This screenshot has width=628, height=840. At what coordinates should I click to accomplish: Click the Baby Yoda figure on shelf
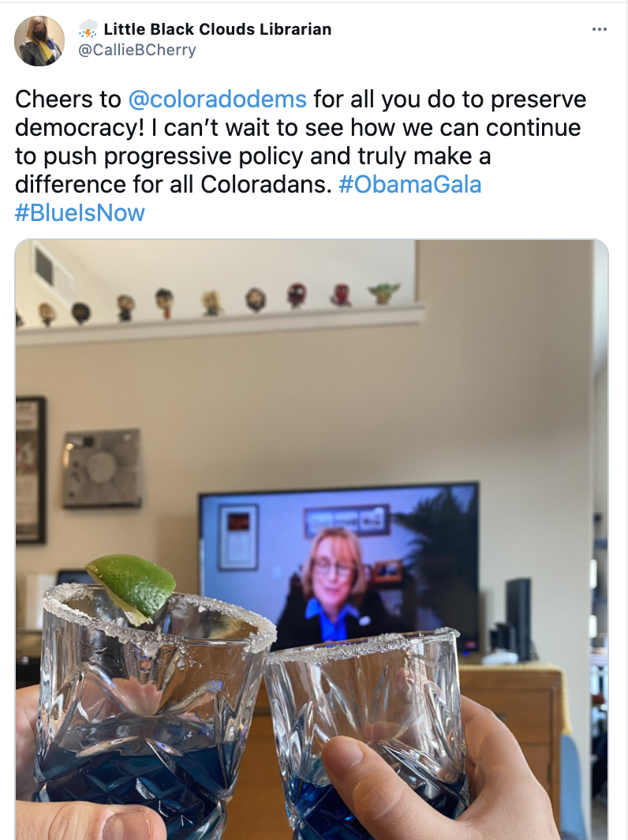pyautogui.click(x=383, y=293)
